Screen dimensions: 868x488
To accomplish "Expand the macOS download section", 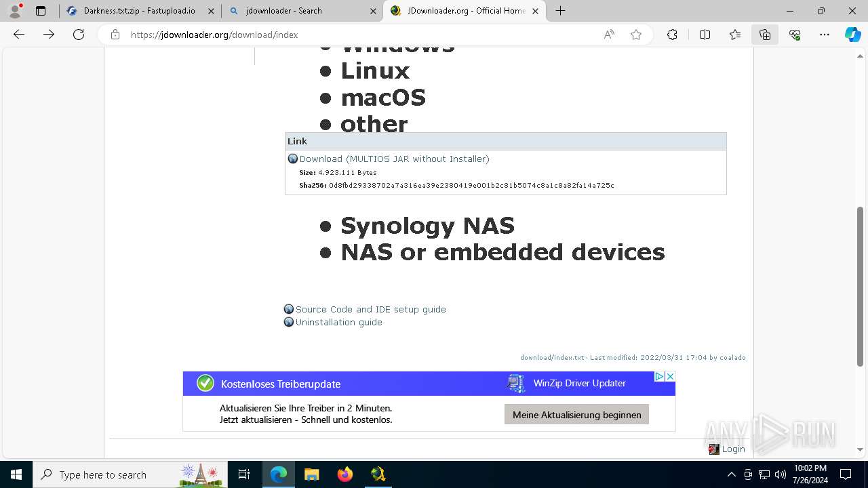I will 383,98.
